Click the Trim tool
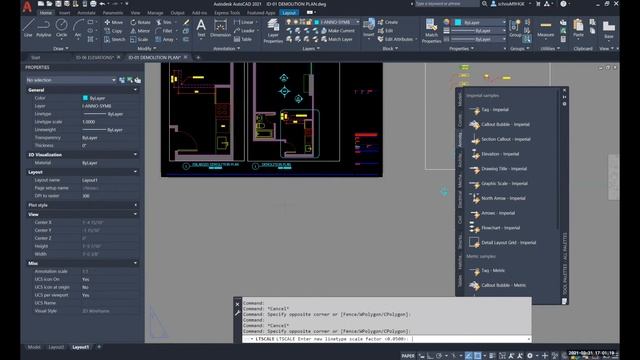 click(x=164, y=22)
